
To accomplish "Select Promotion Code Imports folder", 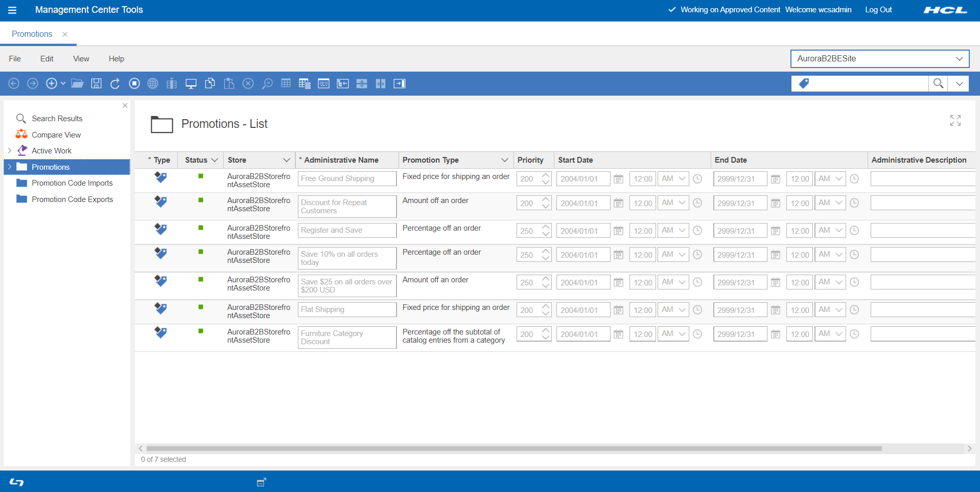I will [72, 183].
